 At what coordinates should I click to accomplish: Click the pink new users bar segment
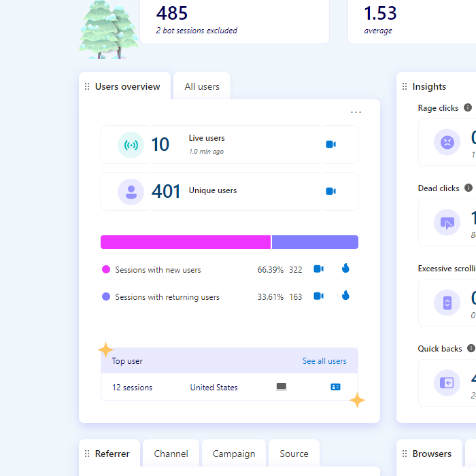pos(186,242)
